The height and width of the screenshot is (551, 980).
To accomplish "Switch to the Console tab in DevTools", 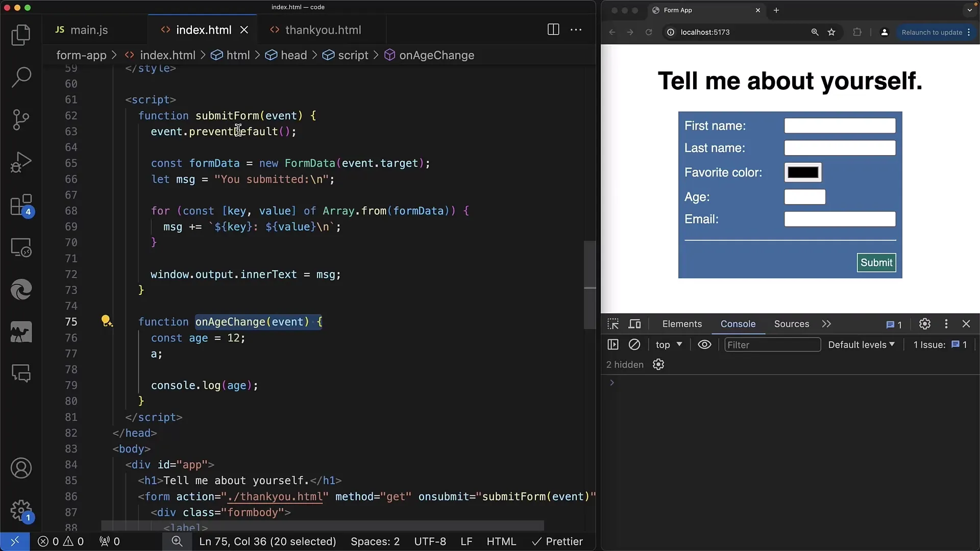I will (739, 323).
